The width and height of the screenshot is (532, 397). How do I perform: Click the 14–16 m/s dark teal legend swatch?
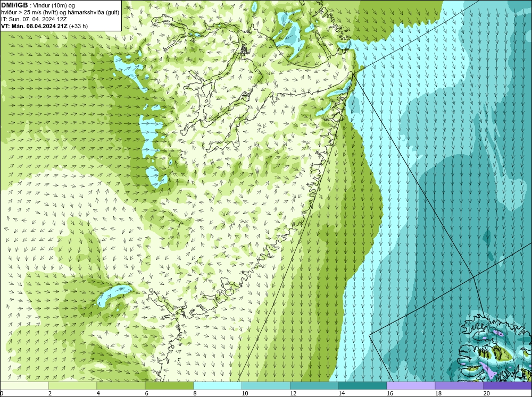click(x=362, y=385)
